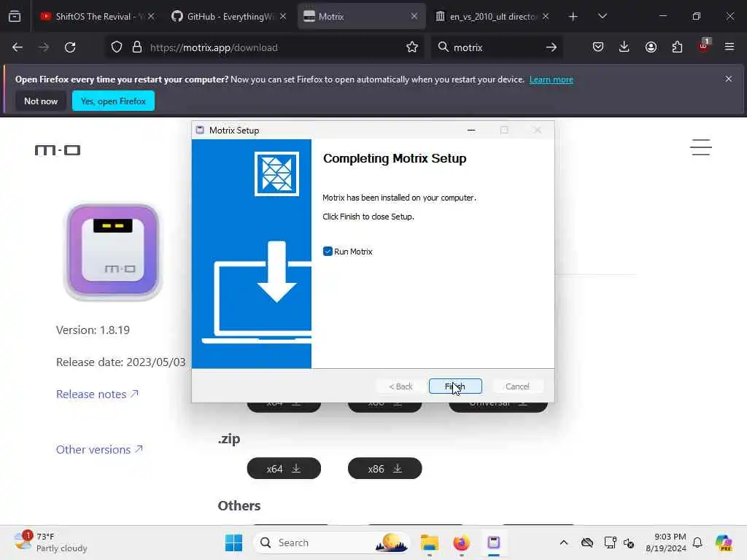The height and width of the screenshot is (560, 747).
Task: Open the clock and date flyout
Action: [666, 542]
